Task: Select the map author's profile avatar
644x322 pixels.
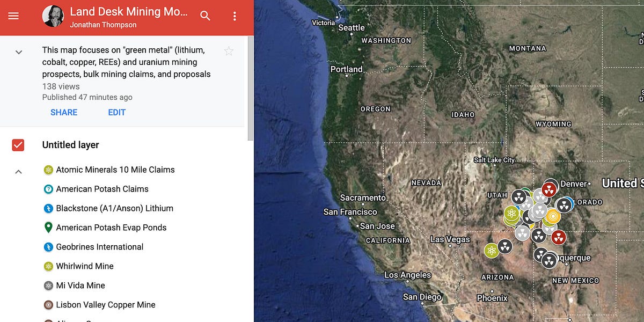Action: tap(52, 16)
